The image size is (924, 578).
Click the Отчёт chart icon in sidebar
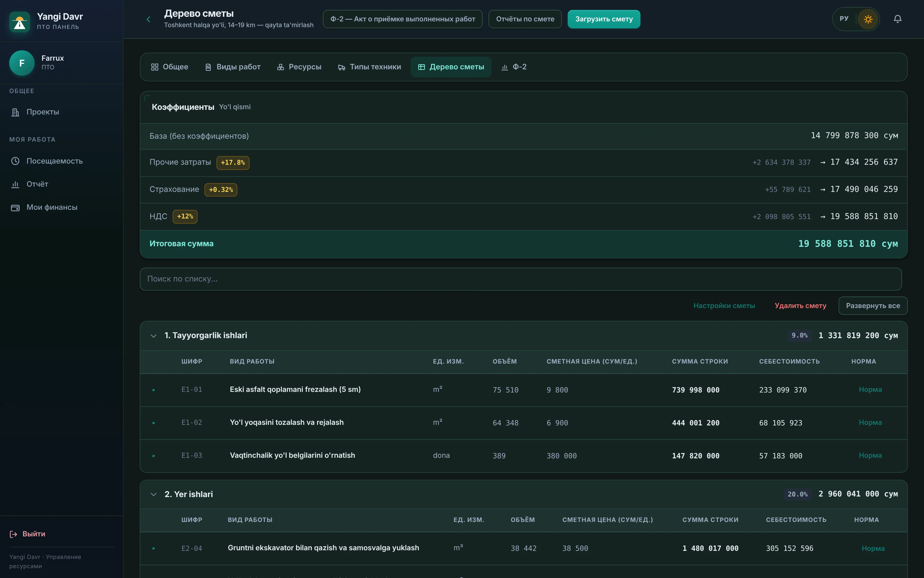point(15,184)
